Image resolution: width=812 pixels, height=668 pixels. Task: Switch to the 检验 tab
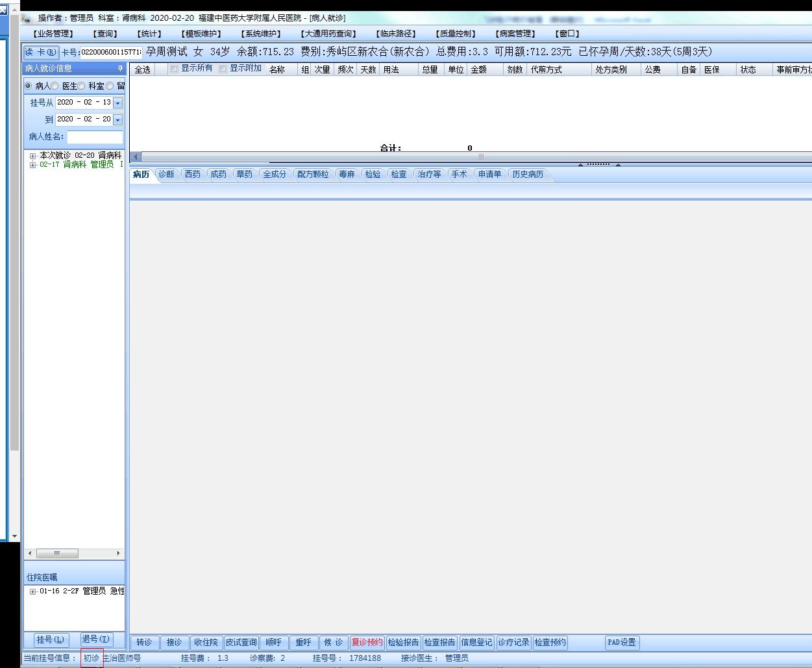pyautogui.click(x=373, y=175)
